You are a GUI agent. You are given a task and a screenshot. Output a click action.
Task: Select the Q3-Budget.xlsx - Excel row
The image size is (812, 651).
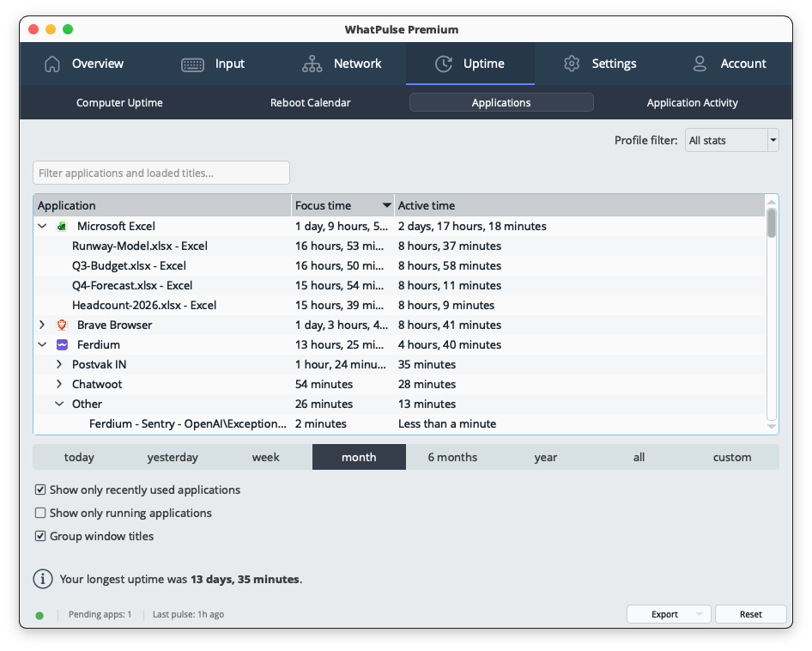click(x=399, y=266)
